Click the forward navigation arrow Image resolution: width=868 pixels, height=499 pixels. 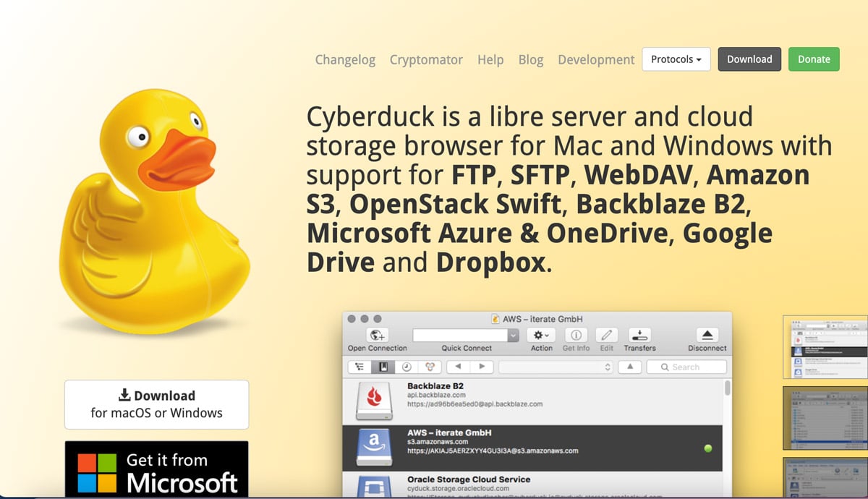click(x=482, y=367)
